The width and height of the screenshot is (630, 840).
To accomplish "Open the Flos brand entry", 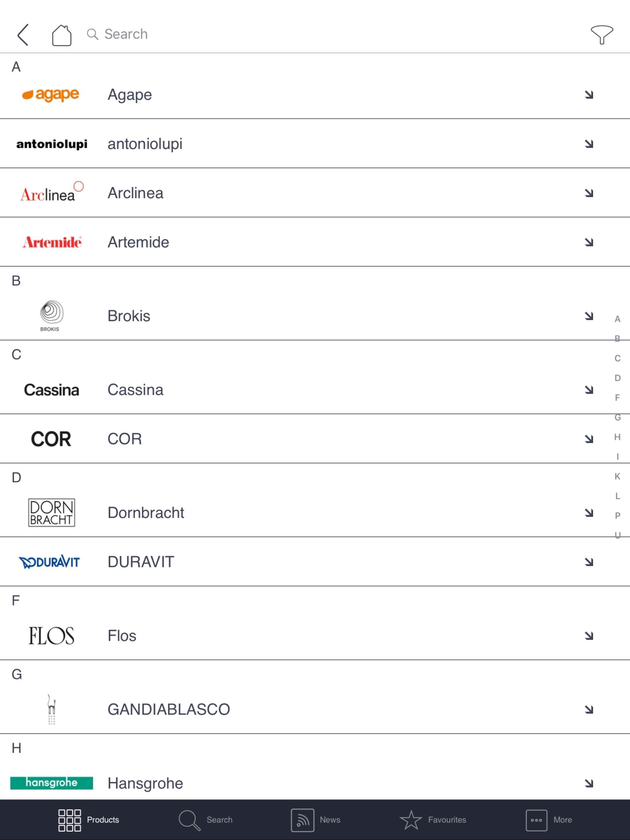I will click(x=122, y=636).
